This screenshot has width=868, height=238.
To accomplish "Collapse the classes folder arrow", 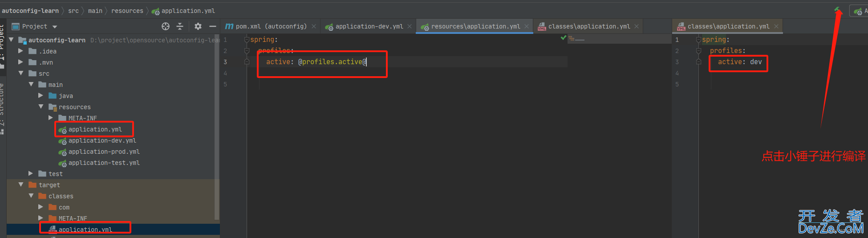I will [x=31, y=196].
